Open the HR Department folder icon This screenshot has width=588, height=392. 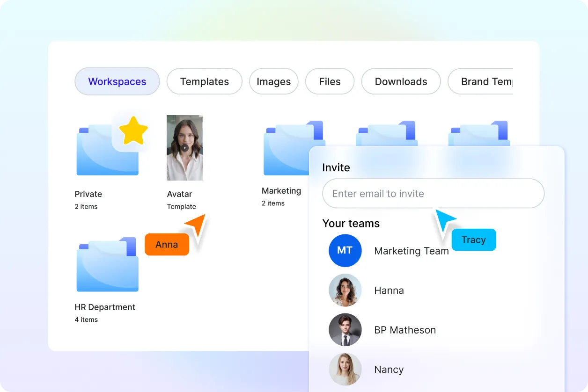tap(108, 264)
